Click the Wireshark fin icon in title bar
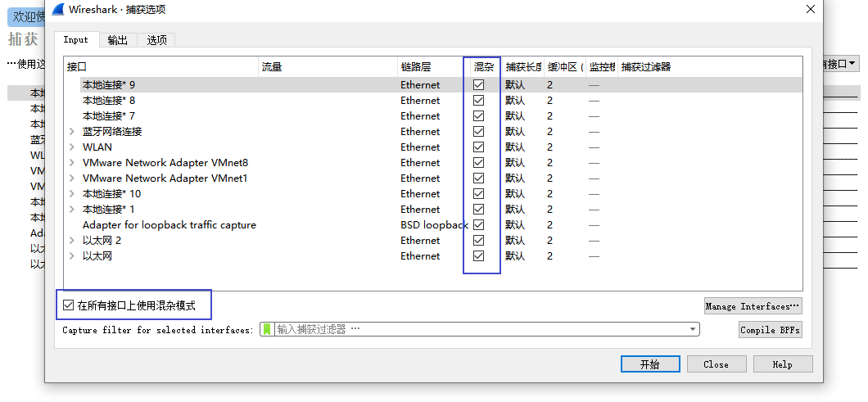 (x=58, y=9)
